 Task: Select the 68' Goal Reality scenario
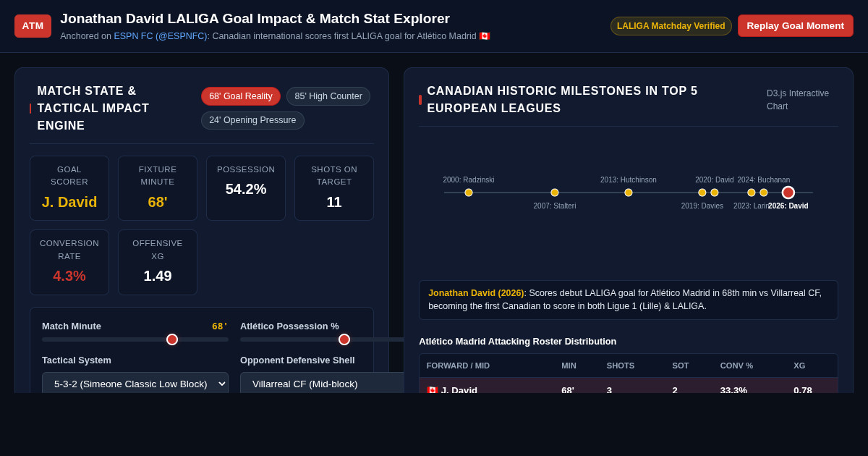241,96
